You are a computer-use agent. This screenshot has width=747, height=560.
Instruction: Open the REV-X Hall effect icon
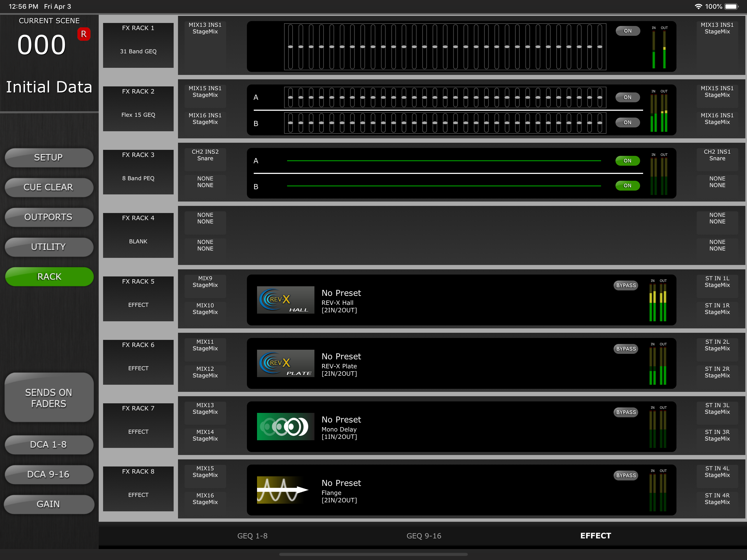pyautogui.click(x=285, y=300)
